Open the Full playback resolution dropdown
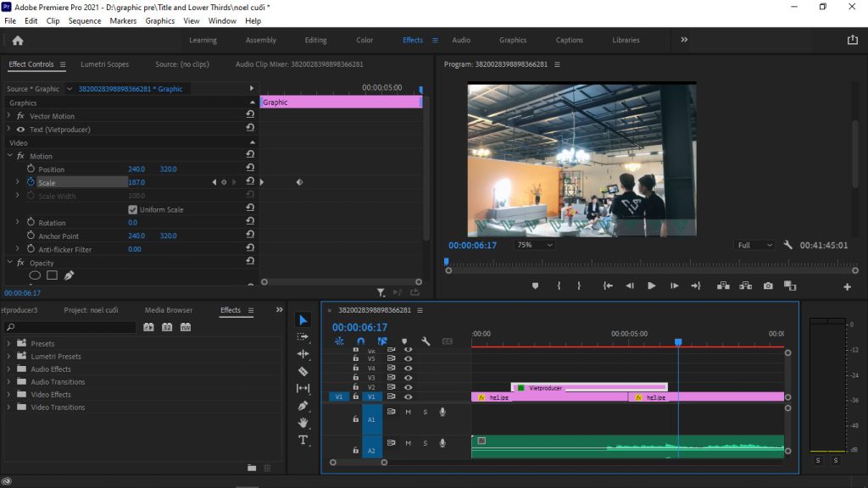The image size is (868, 488). coord(754,245)
